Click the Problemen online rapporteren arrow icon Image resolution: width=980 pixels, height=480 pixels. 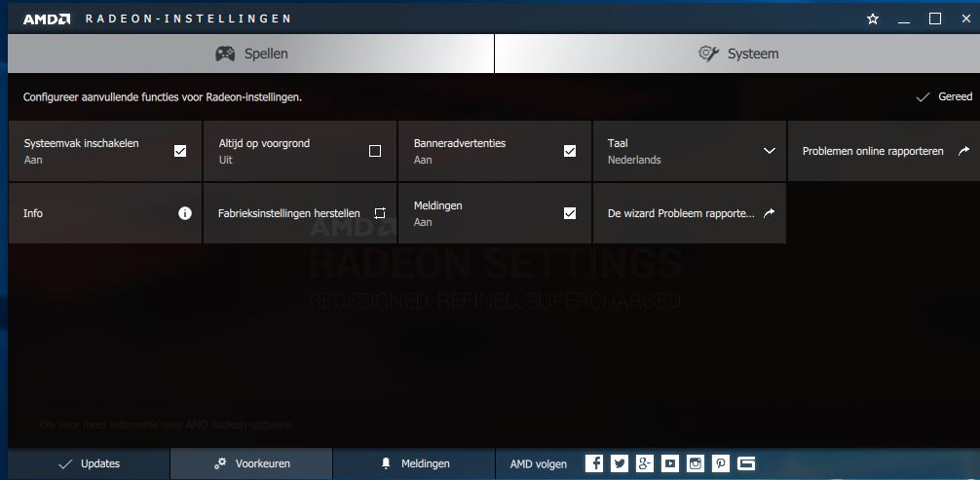pyautogui.click(x=963, y=151)
